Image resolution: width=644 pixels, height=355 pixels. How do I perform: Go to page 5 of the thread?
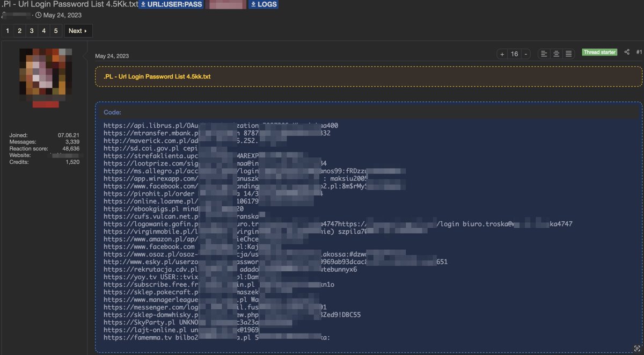(x=56, y=31)
